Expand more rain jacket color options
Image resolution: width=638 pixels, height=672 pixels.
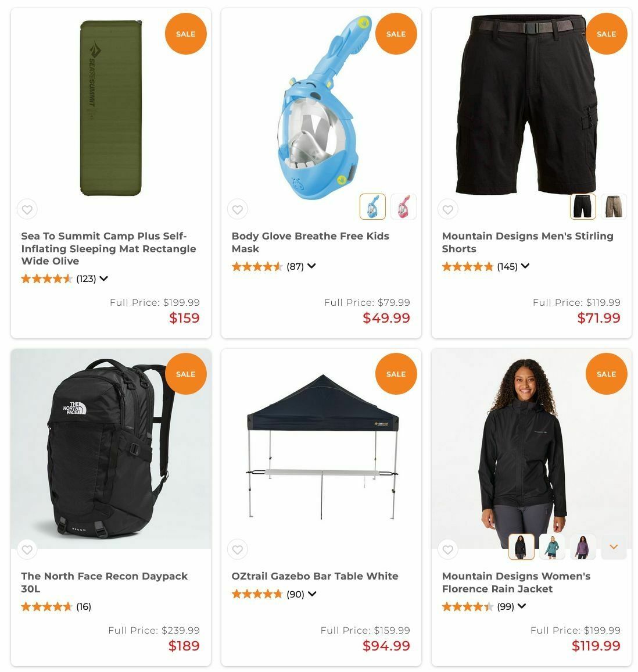(x=614, y=547)
